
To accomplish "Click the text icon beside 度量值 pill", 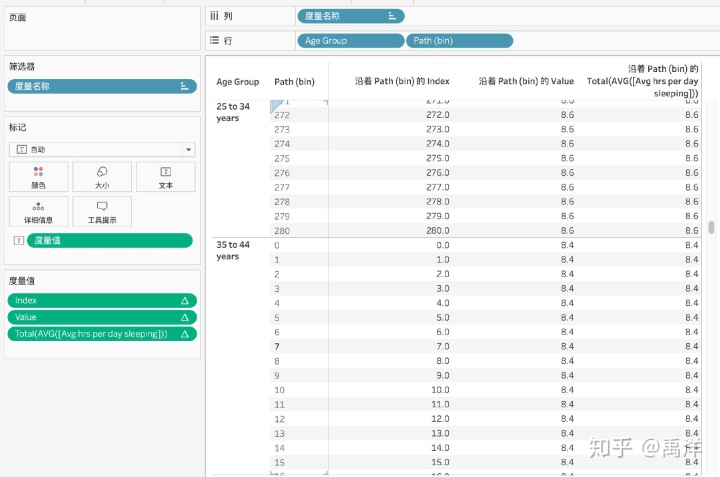I will tap(17, 241).
